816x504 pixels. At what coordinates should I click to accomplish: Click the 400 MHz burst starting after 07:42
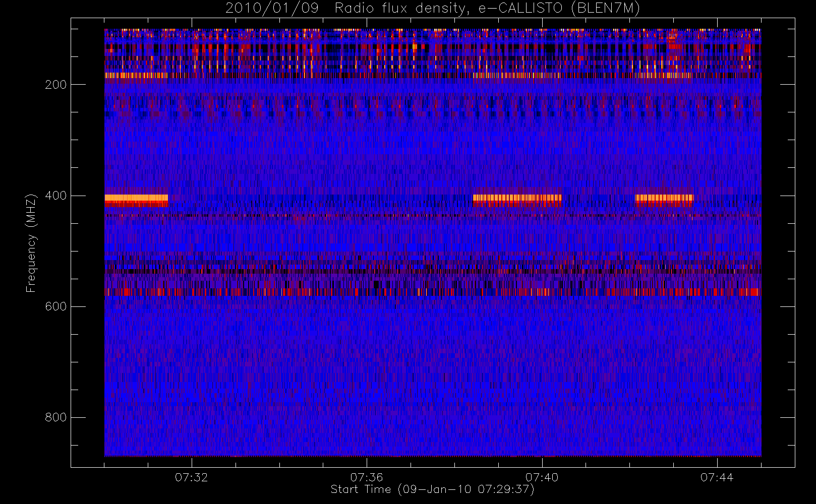point(664,201)
